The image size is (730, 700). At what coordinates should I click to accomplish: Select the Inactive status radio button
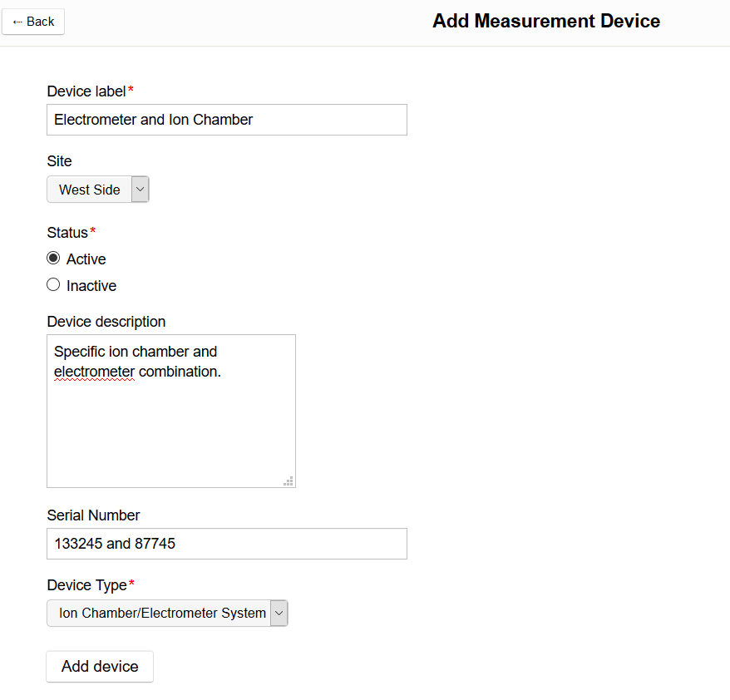click(x=53, y=285)
